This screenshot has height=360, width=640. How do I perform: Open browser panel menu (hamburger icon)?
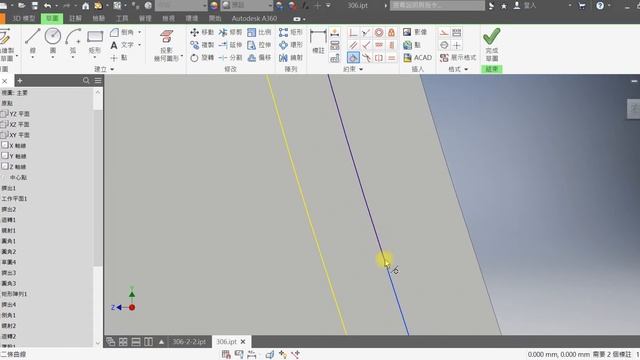tap(98, 80)
